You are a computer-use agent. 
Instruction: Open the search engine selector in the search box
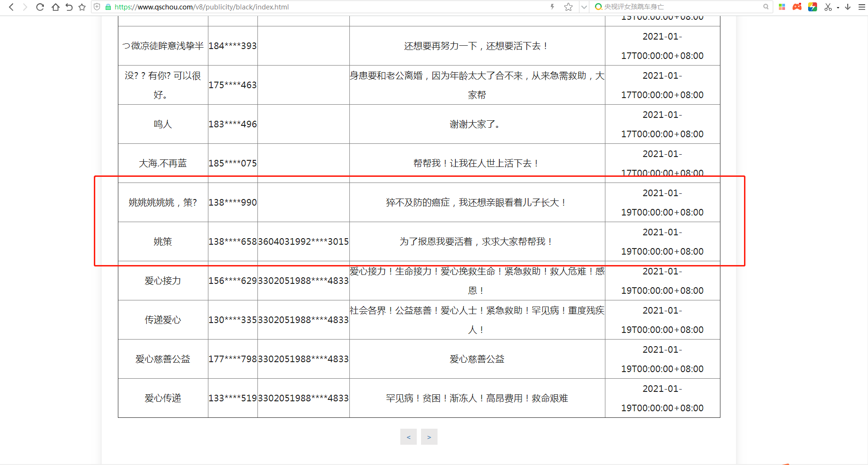[597, 7]
